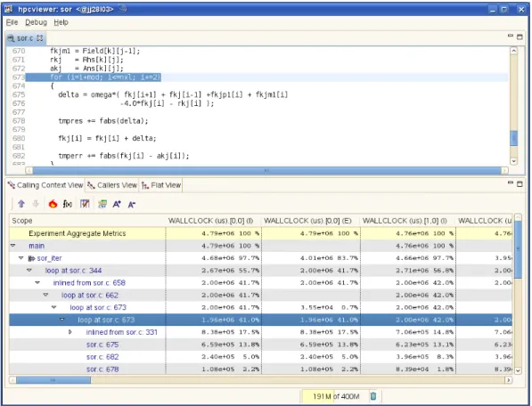The image size is (532, 406).
Task: Click the export table data icon
Action: 102,204
